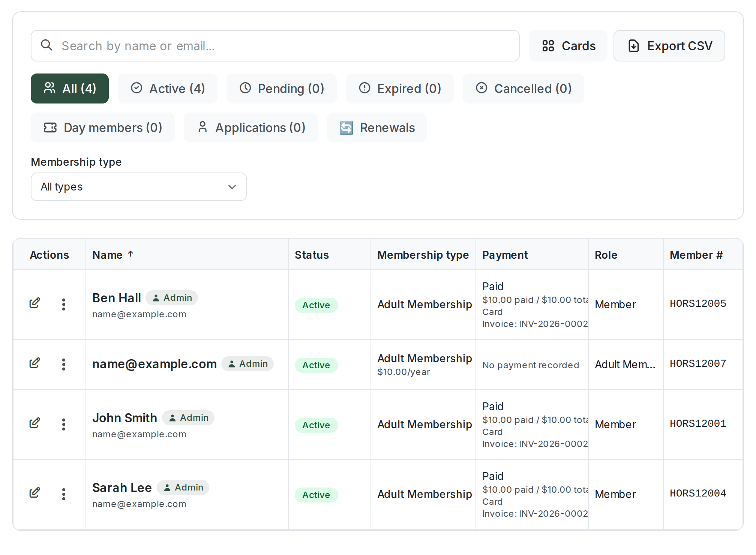Click the Membership type column header
Screen dimensions: 756x555
(x=423, y=255)
